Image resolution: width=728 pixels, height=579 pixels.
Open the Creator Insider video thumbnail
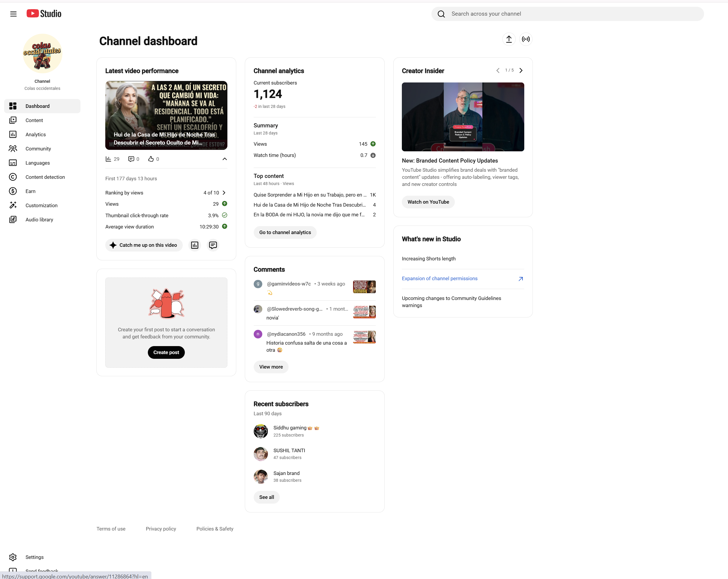point(463,117)
